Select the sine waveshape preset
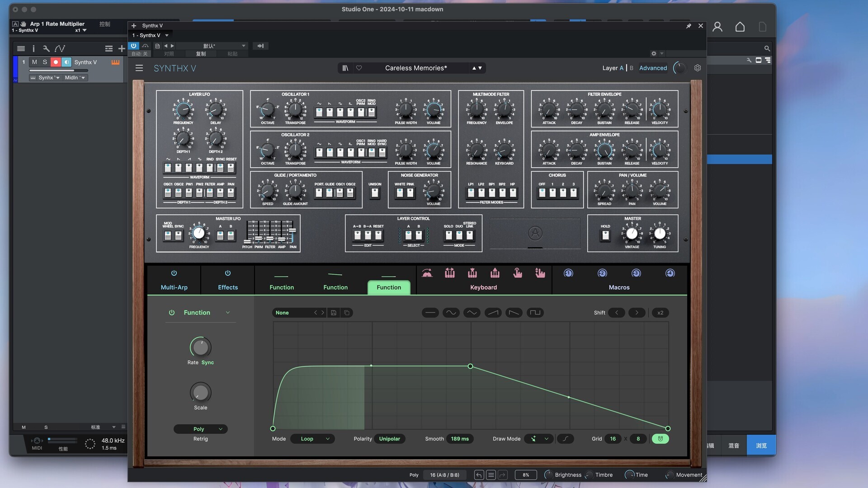This screenshot has height=488, width=868. [x=451, y=313]
